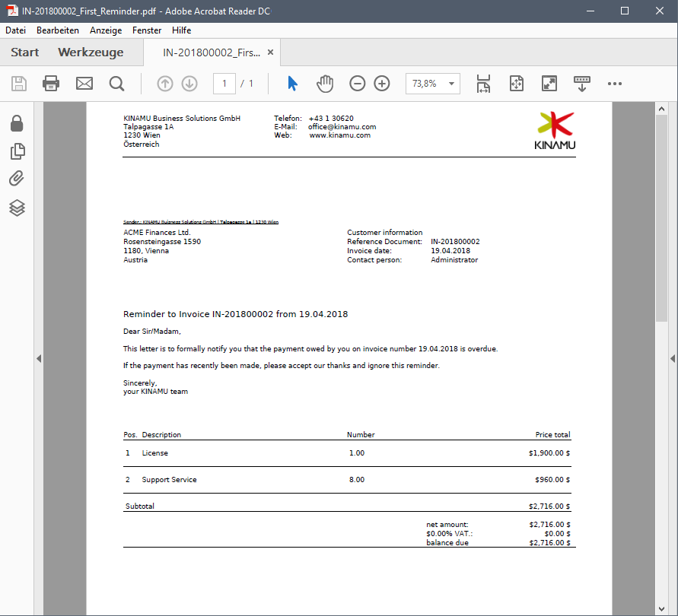Click the office@kinamu.com email address
678x616 pixels.
[342, 127]
